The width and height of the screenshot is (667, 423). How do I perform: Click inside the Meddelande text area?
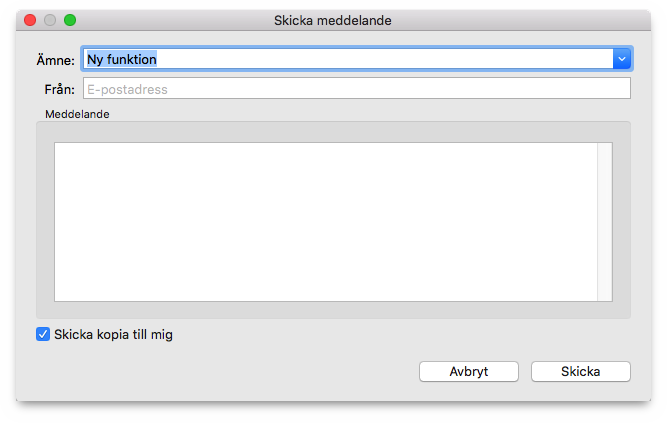pos(326,222)
